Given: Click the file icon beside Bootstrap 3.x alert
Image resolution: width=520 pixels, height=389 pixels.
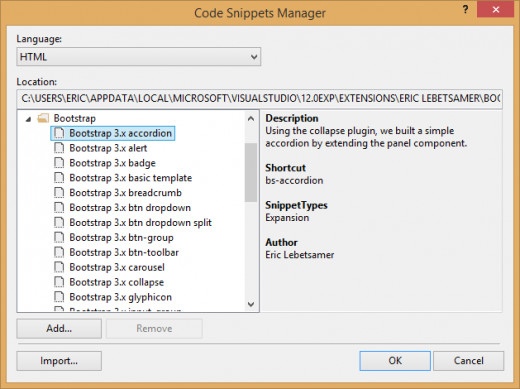Looking at the screenshot, I should 59,148.
